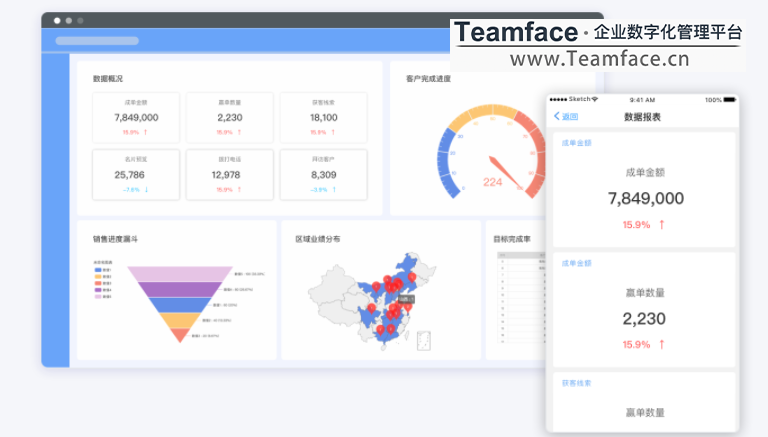Open the card showing 8,309

(323, 175)
